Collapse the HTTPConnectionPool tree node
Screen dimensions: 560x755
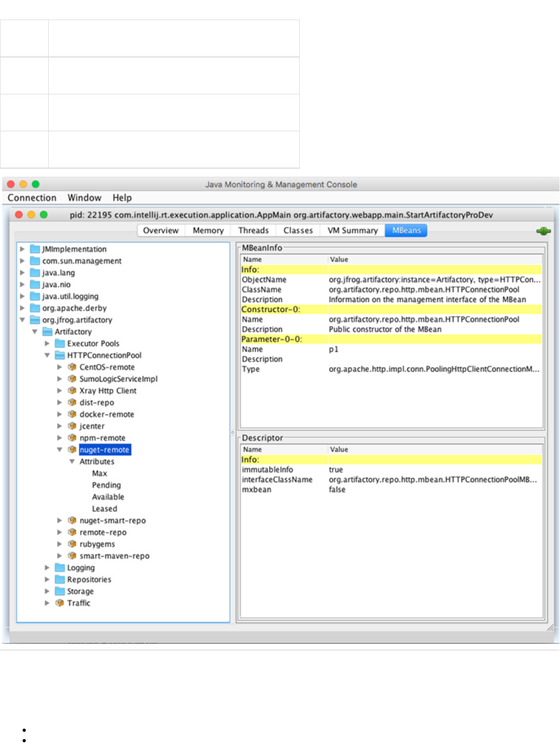47,355
